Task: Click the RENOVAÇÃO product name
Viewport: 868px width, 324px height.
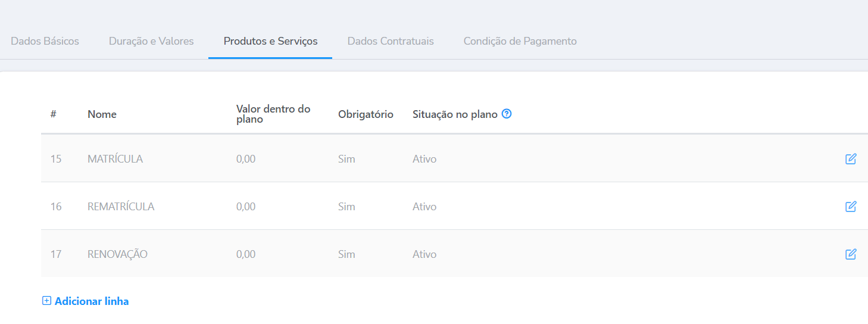Action: (x=117, y=254)
